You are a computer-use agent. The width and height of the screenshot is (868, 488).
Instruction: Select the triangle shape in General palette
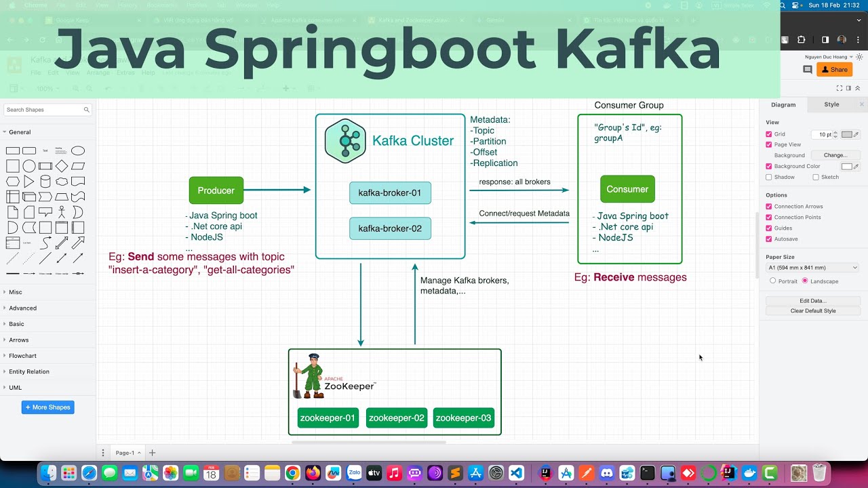[29, 182]
